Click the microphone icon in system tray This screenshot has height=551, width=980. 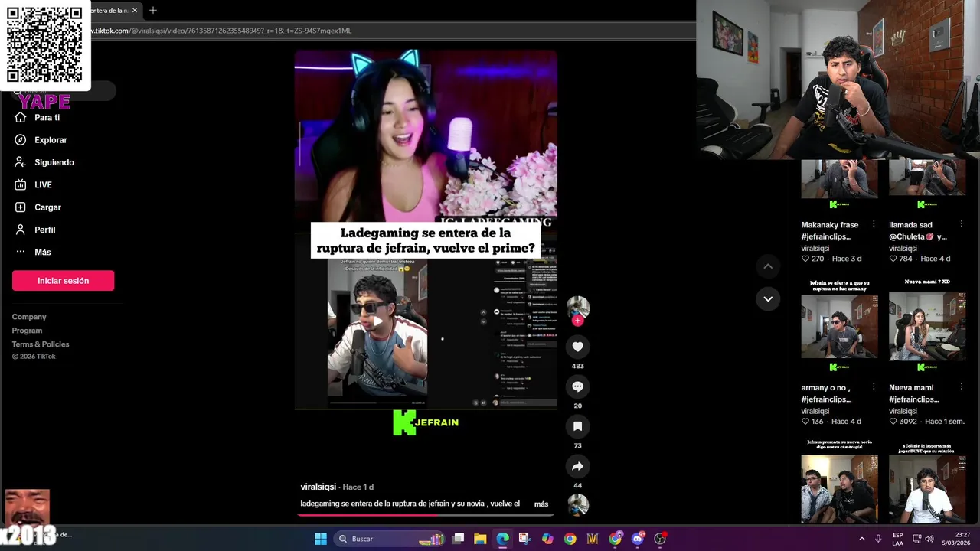click(x=878, y=539)
